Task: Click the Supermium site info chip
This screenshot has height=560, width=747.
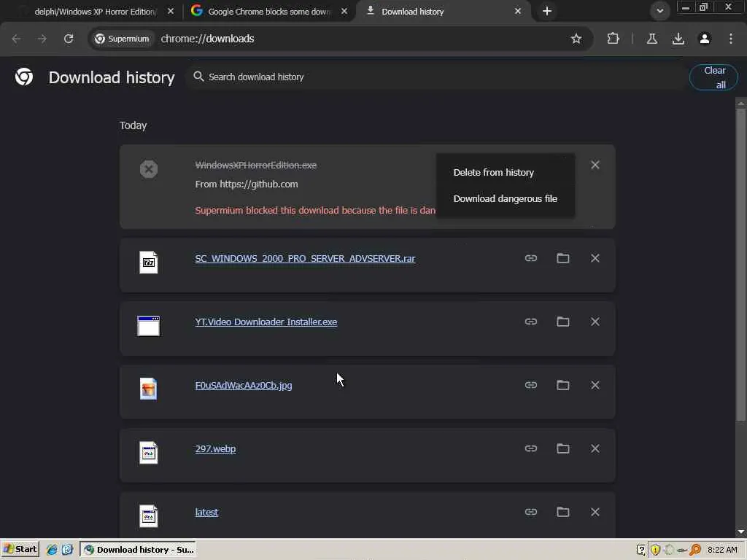Action: 122,39
